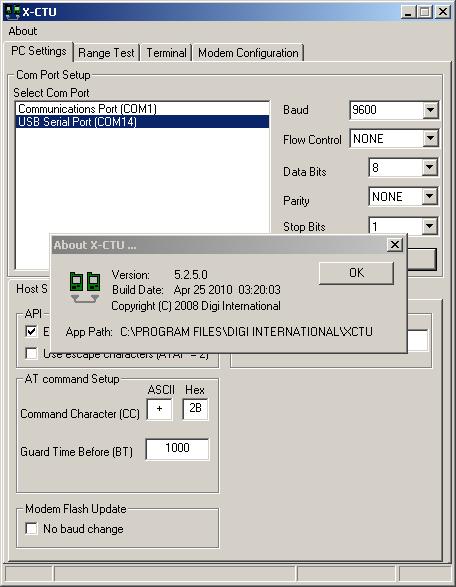
Task: Open the Stop Bits dropdown
Action: (429, 226)
